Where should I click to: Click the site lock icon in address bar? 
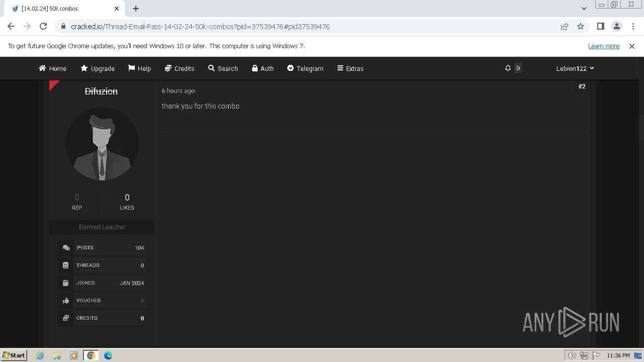63,26
